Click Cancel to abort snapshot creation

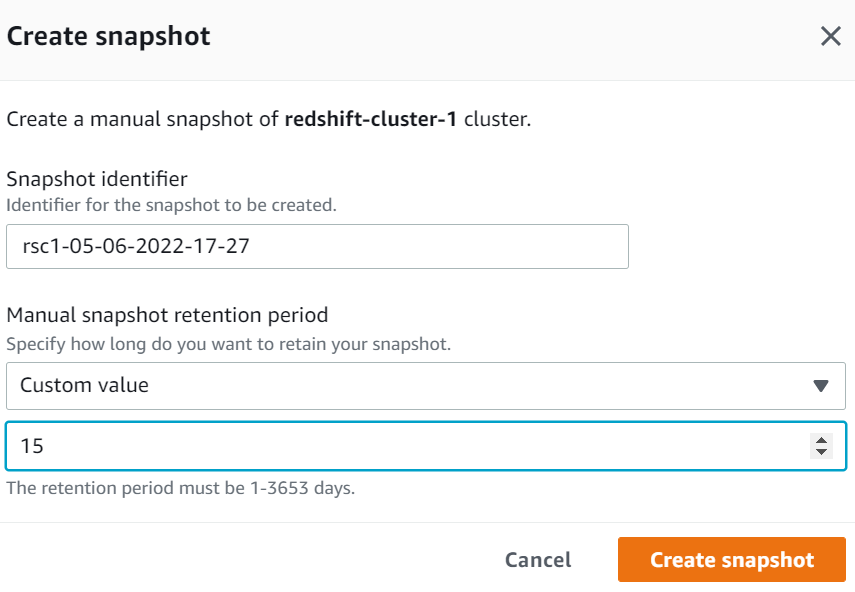pyautogui.click(x=537, y=559)
